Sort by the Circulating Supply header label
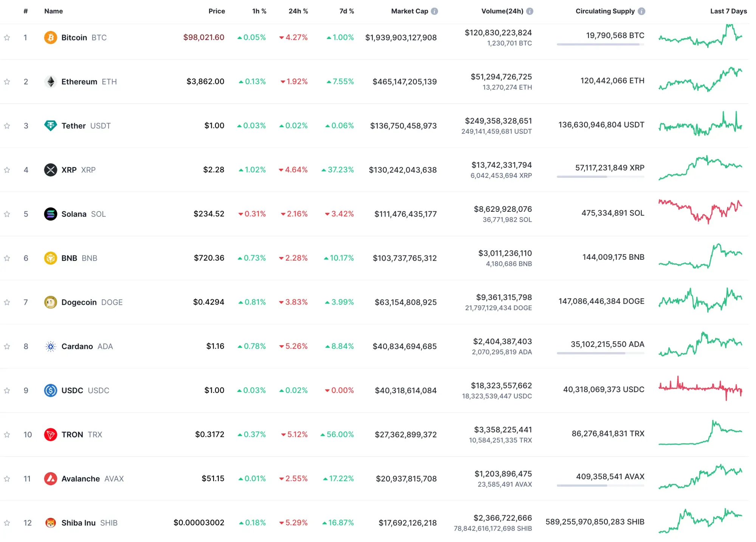The image size is (756, 542). pyautogui.click(x=605, y=11)
